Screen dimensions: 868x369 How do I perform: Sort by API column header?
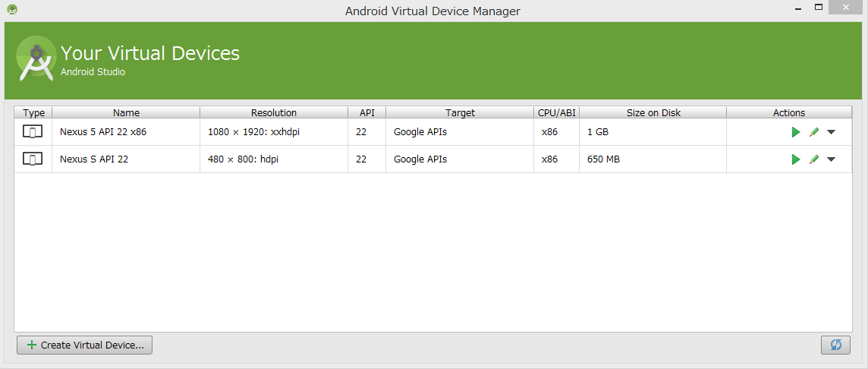pyautogui.click(x=367, y=112)
